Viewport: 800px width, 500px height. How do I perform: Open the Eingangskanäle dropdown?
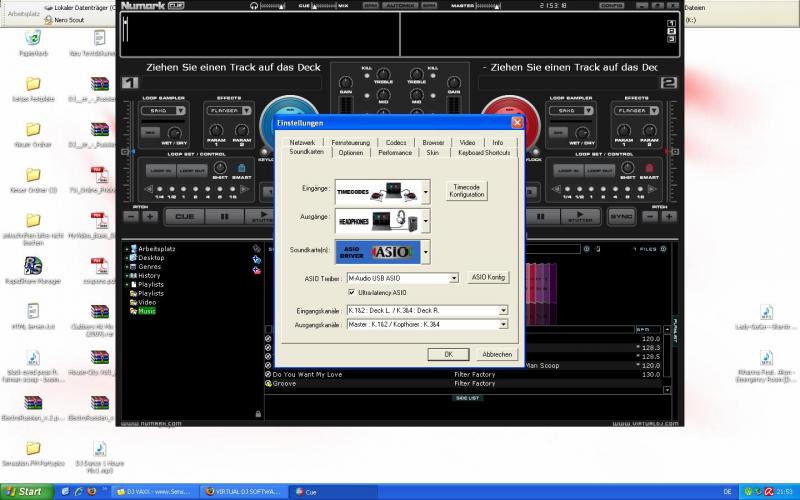point(503,311)
